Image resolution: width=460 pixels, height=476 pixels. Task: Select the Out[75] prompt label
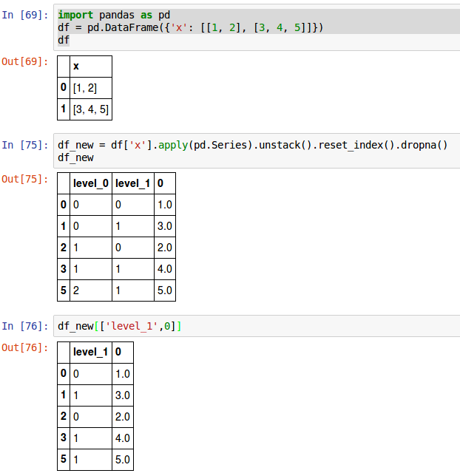(25, 179)
